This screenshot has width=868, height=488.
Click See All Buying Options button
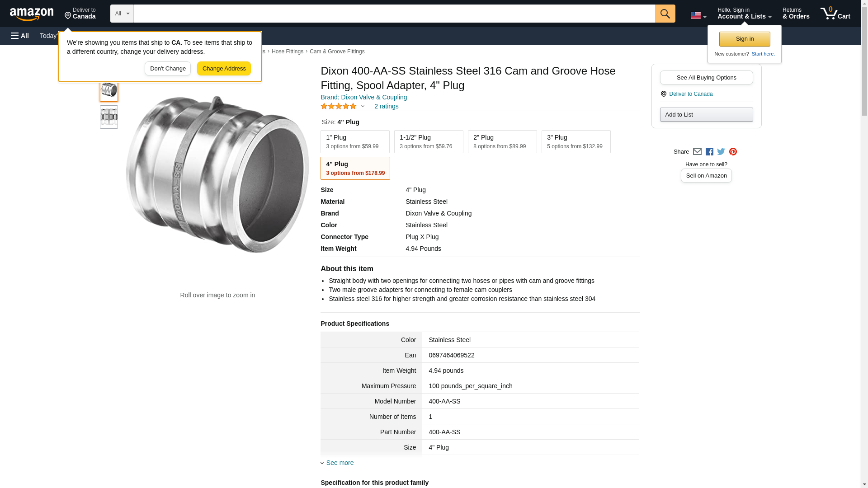(x=706, y=77)
